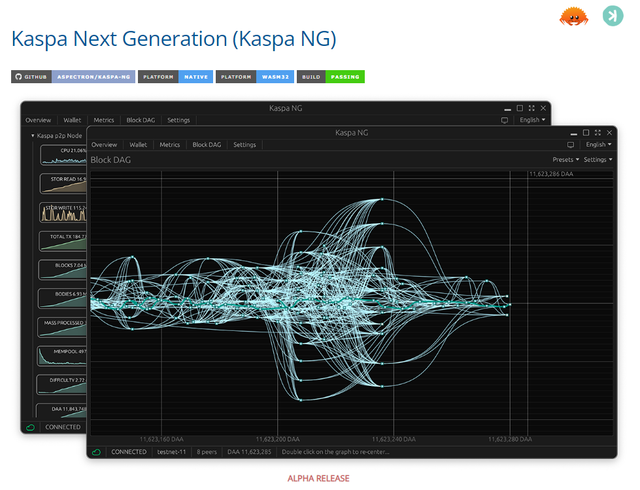Click the 8 peers status entry

[207, 452]
